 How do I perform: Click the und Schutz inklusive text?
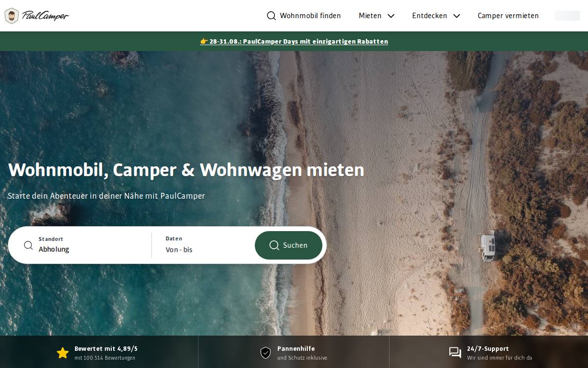302,358
